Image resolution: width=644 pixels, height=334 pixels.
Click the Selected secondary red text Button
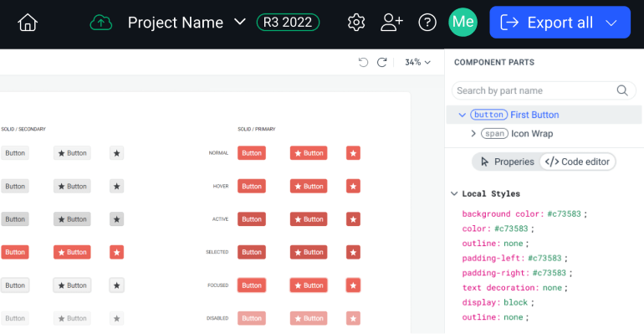15,252
